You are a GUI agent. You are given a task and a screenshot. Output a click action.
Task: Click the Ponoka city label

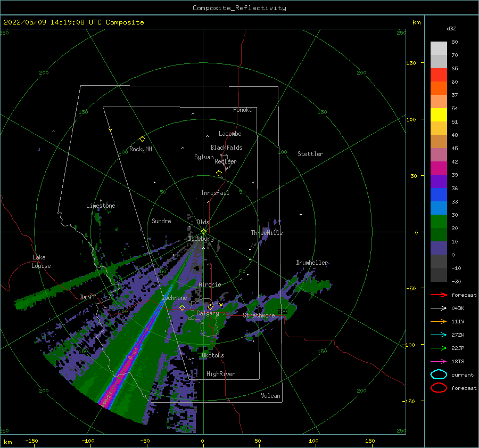pyautogui.click(x=243, y=110)
